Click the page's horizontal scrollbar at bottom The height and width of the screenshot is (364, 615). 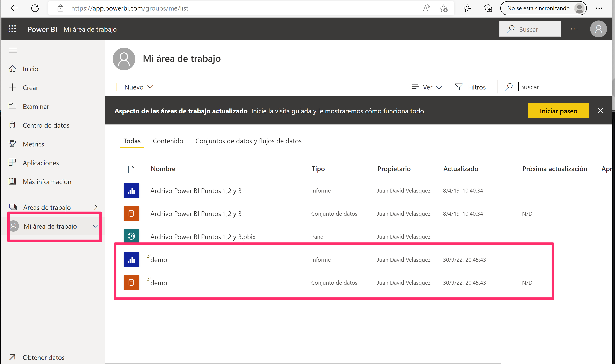[x=303, y=363]
